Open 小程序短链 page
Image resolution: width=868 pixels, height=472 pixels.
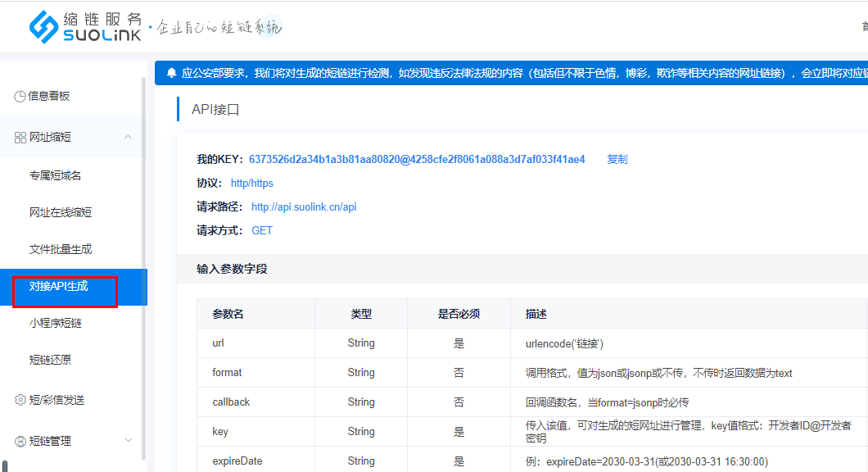(x=56, y=323)
